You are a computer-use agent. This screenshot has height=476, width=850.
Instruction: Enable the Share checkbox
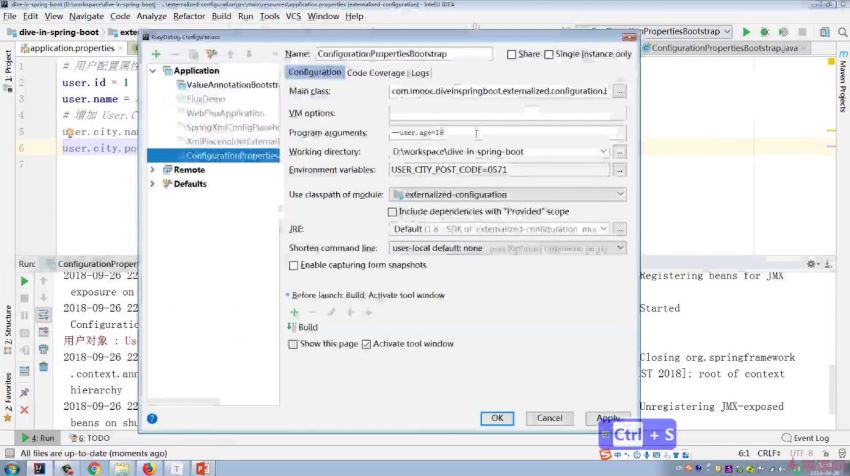[512, 54]
